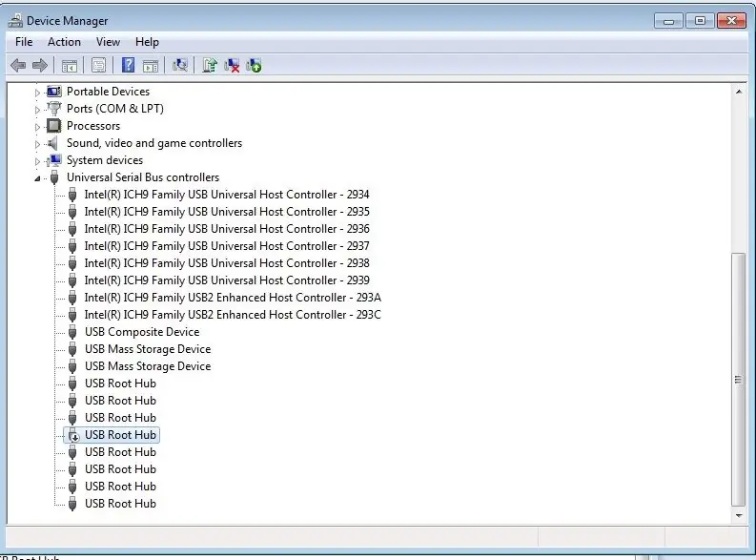Select Intel ICH9 Universal Host Controller - 2935
This screenshot has width=756, height=560.
pyautogui.click(x=227, y=212)
